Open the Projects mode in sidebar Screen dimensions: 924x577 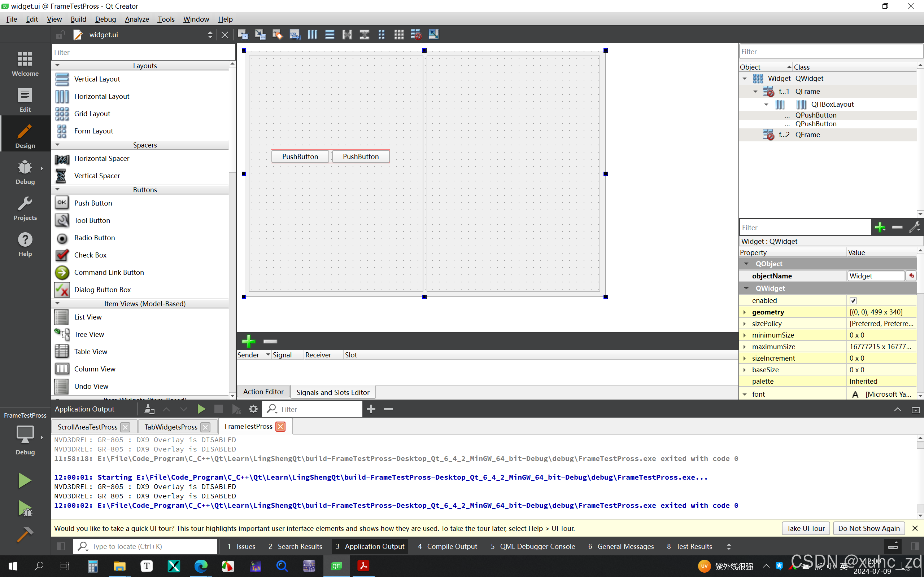25,208
